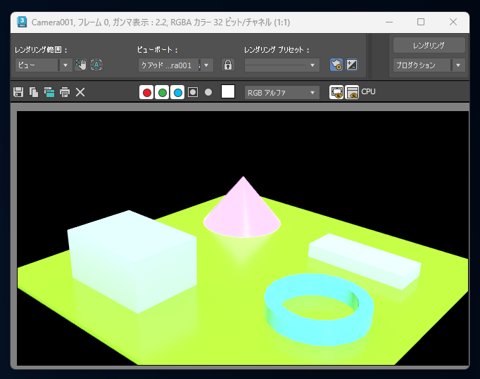Minimize the rendered frame window
The height and width of the screenshot is (379, 480).
tap(389, 22)
